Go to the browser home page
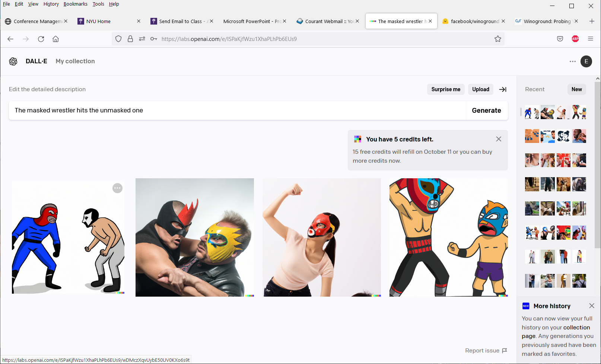The height and width of the screenshot is (364, 601). (55, 39)
